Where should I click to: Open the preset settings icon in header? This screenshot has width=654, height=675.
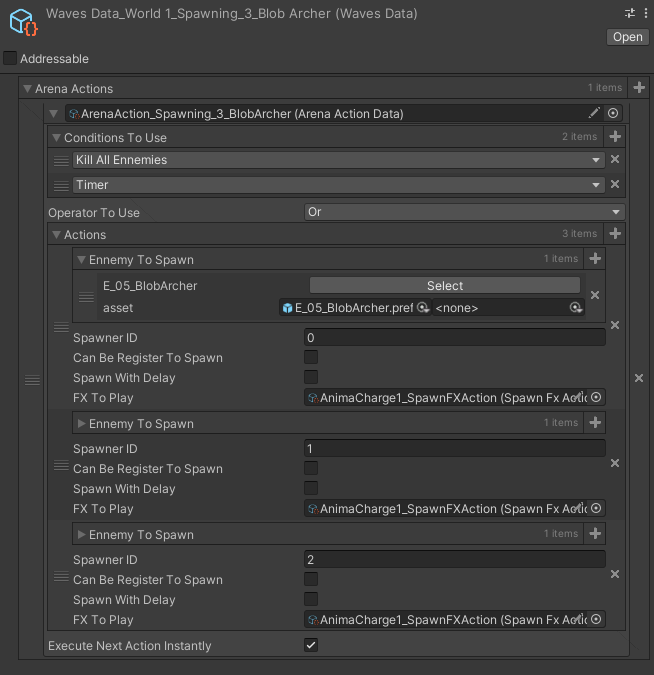(630, 13)
